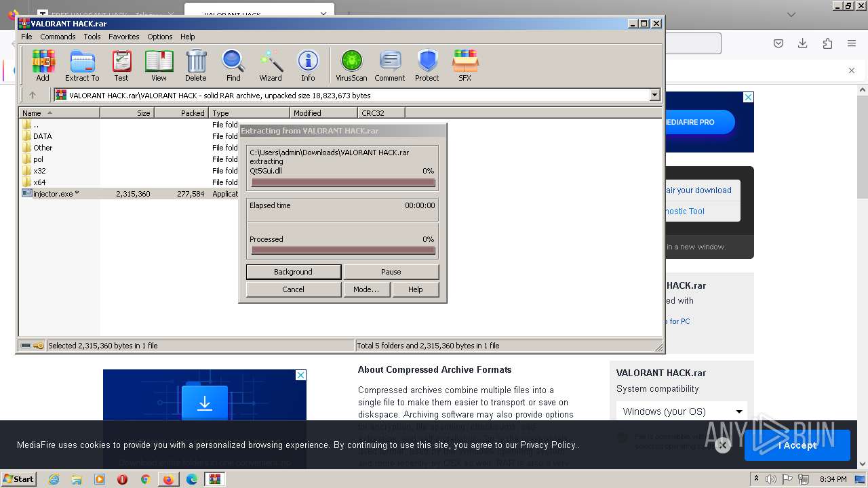Create SFX self-extracting archive

465,66
